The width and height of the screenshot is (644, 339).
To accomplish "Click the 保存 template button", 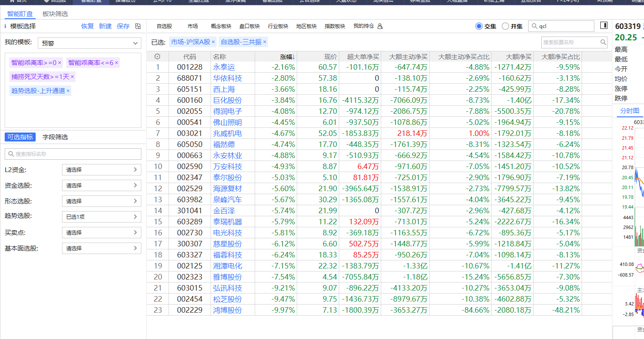I will pos(123,26).
